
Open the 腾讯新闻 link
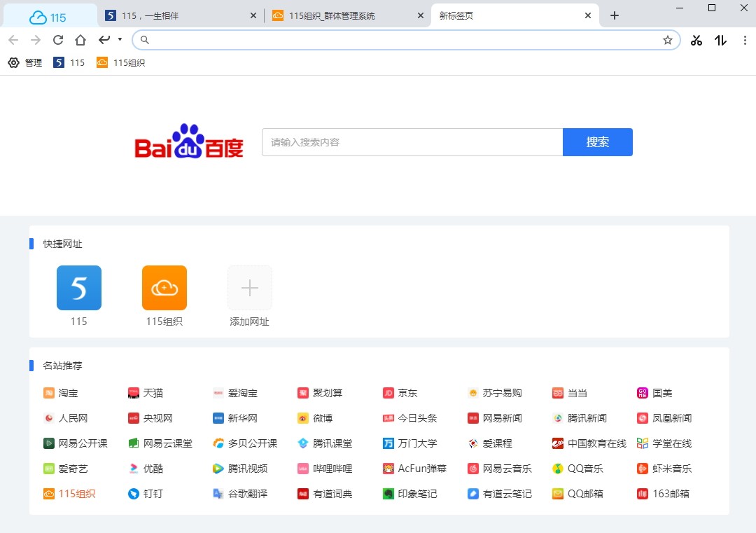point(580,418)
